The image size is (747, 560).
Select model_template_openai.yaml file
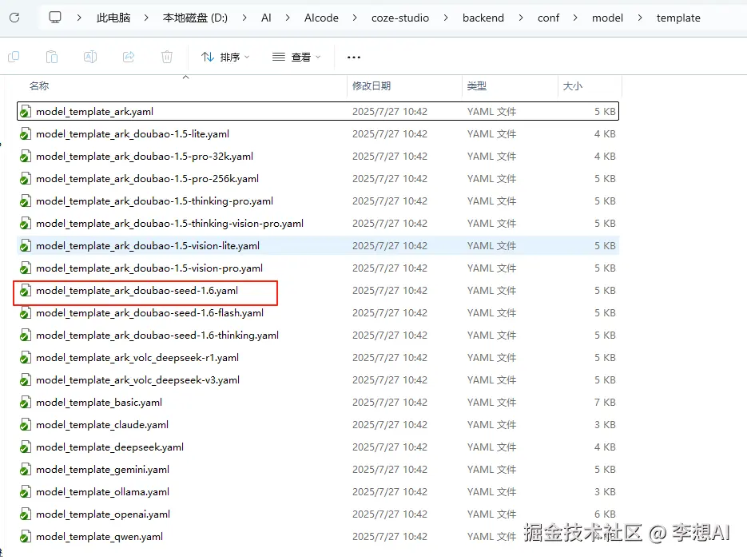tap(318, 514)
